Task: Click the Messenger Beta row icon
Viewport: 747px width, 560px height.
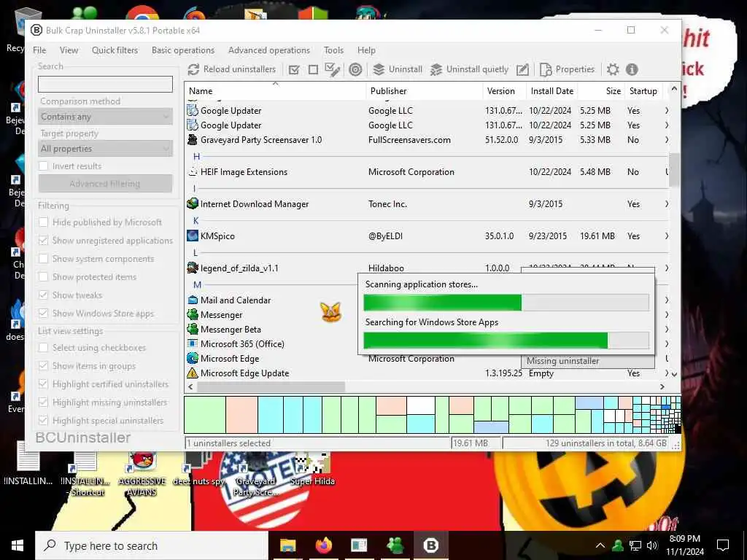Action: [193, 329]
